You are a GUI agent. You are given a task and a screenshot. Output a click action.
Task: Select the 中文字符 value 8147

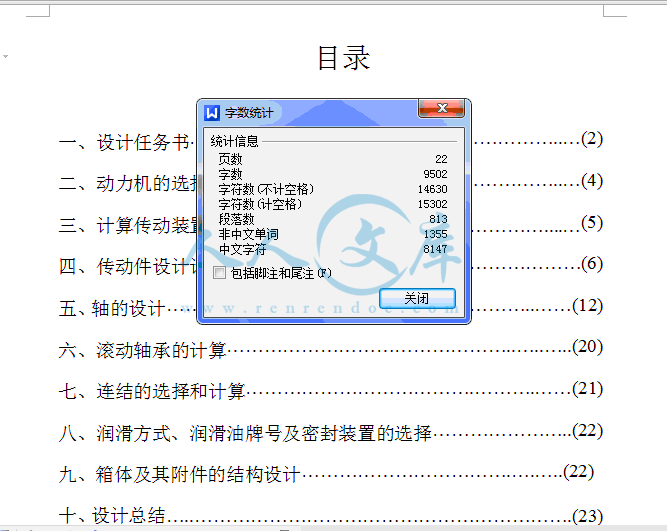pos(435,249)
